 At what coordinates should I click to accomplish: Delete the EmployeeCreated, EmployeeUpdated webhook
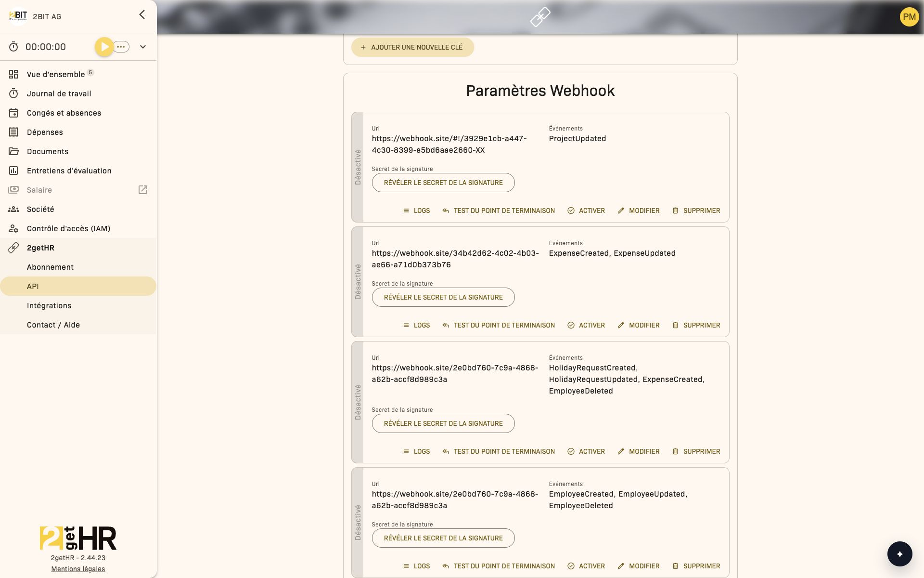(x=696, y=566)
